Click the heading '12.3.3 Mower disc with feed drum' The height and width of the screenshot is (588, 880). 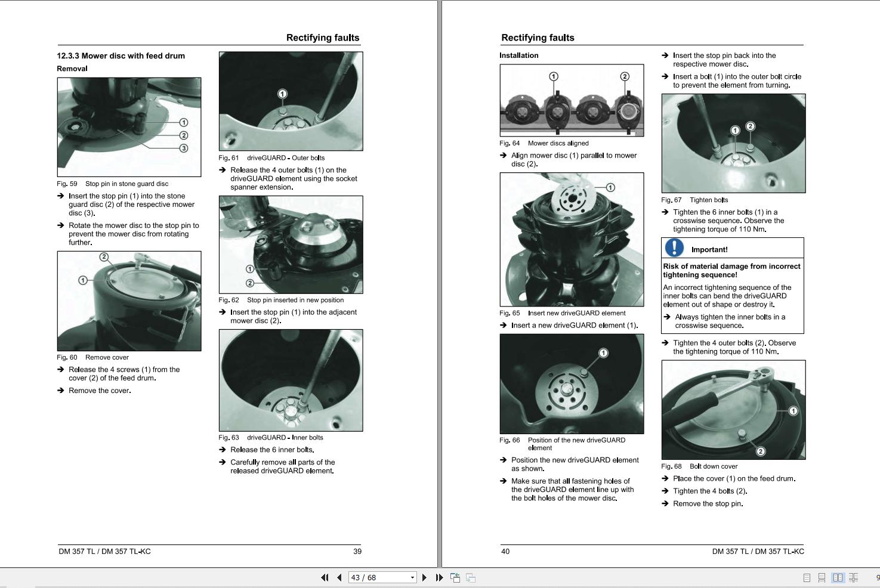tap(121, 56)
